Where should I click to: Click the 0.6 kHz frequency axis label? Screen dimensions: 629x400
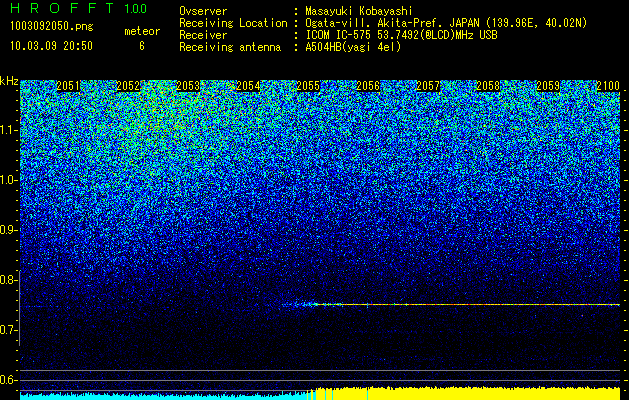point(8,380)
